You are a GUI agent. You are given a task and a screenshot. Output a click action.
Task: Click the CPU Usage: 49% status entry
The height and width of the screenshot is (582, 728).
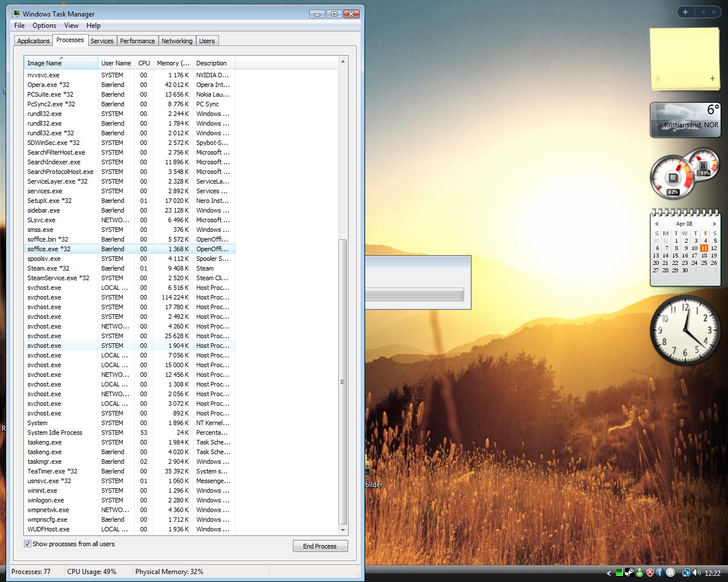tap(92, 572)
